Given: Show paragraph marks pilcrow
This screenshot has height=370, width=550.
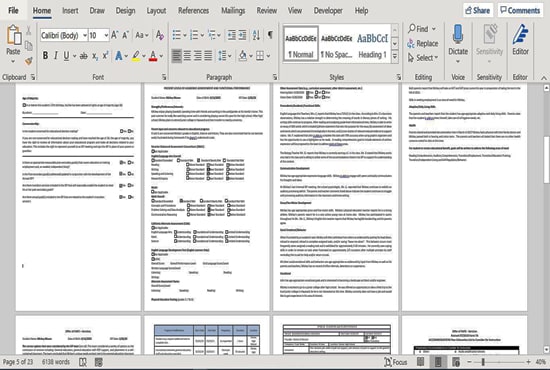Looking at the screenshot, I should coord(270,35).
